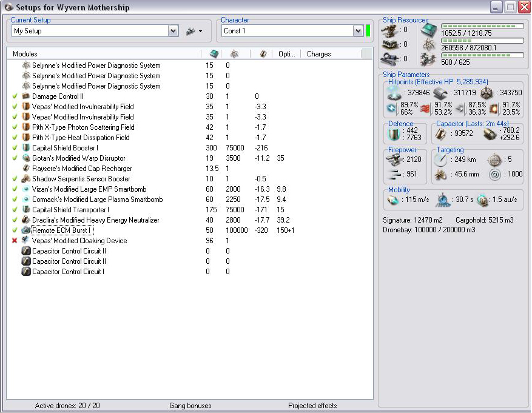This screenshot has height=413, width=532.
Task: Click the thermal resistance flame icon
Action: coord(425,109)
